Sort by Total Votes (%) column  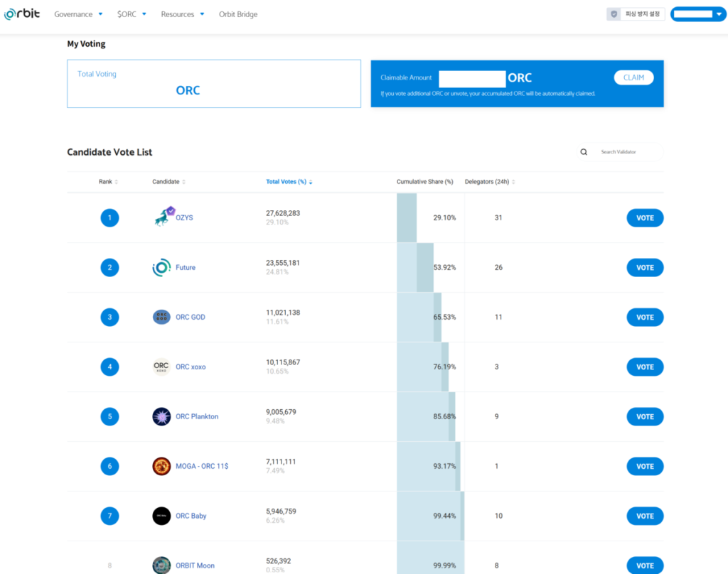click(289, 181)
